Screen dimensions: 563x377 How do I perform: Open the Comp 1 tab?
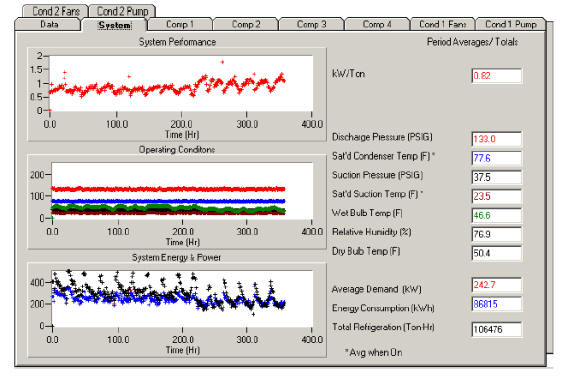180,24
